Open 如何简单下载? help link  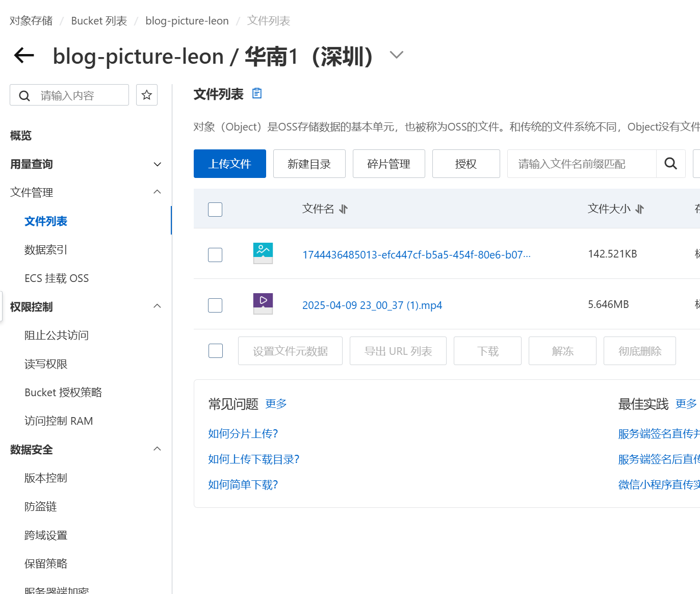pyautogui.click(x=243, y=485)
